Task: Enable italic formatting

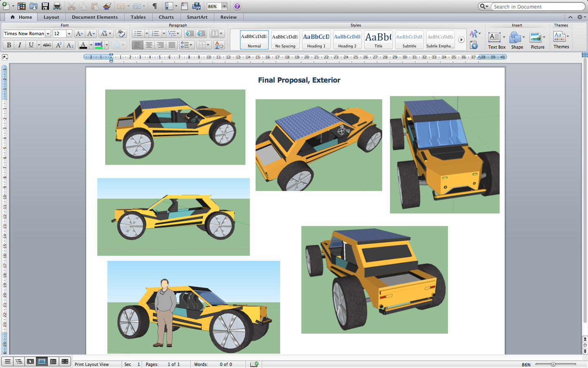Action: click(18, 45)
